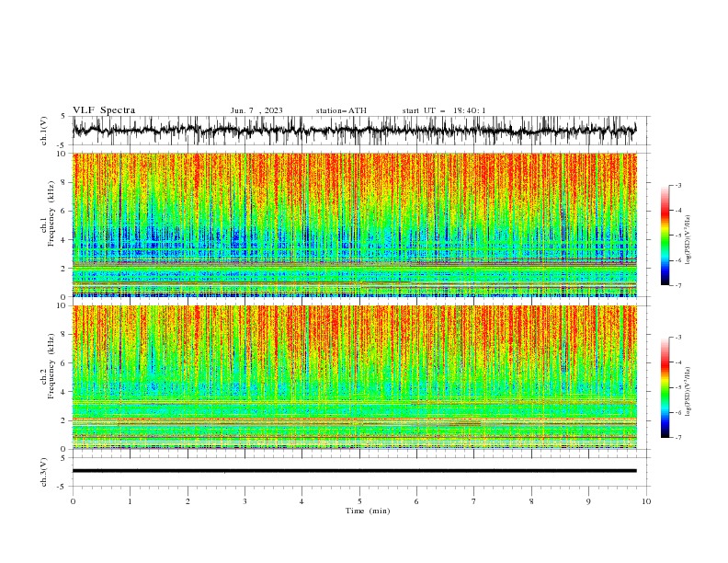This screenshot has height=563, width=728.
Task: Click the time axis tick '9'
Action: pyautogui.click(x=588, y=501)
